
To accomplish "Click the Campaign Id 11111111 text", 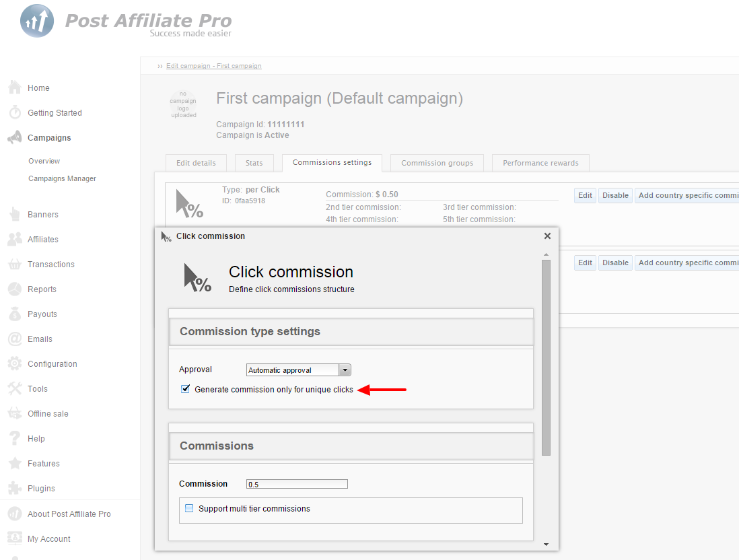I will pyautogui.click(x=260, y=124).
